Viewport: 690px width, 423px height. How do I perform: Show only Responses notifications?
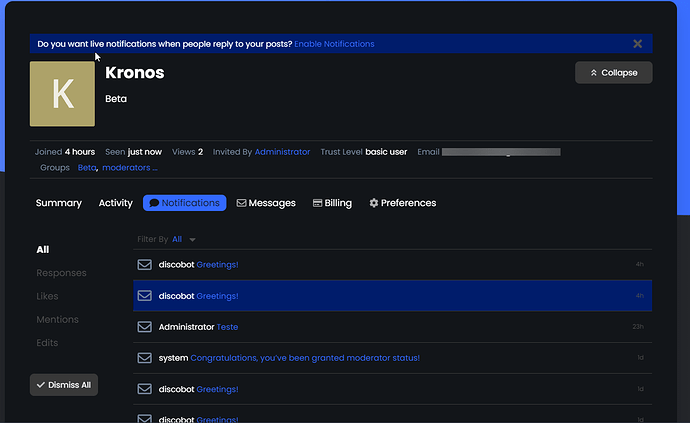point(61,273)
